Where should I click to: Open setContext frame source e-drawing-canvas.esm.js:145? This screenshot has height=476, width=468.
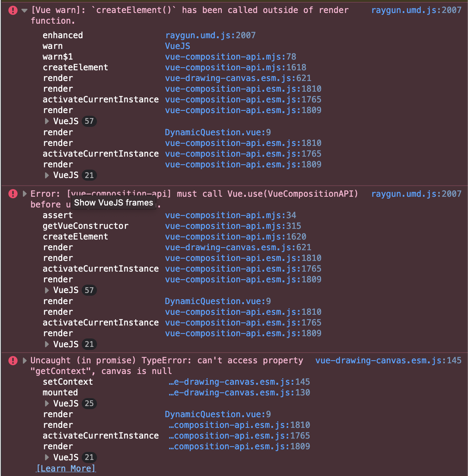[239, 382]
